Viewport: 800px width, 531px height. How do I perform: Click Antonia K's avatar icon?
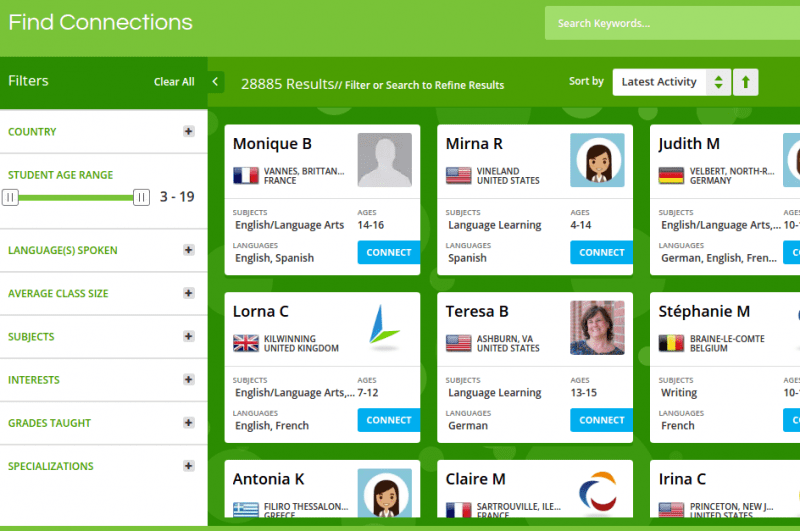[385, 493]
